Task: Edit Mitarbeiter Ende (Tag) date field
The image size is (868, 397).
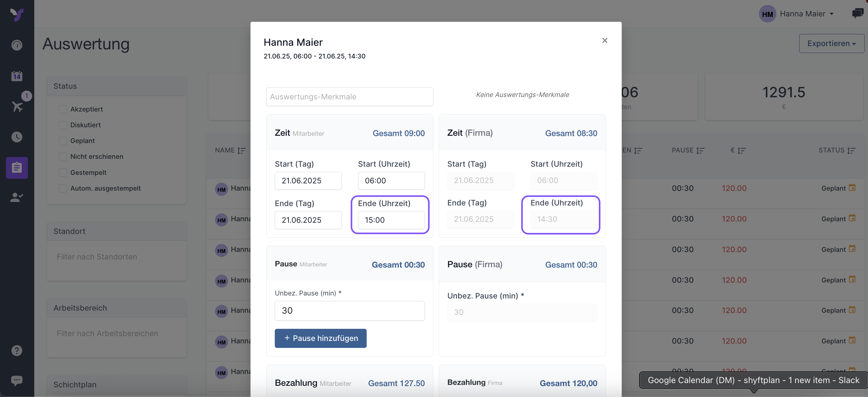Action: (308, 220)
